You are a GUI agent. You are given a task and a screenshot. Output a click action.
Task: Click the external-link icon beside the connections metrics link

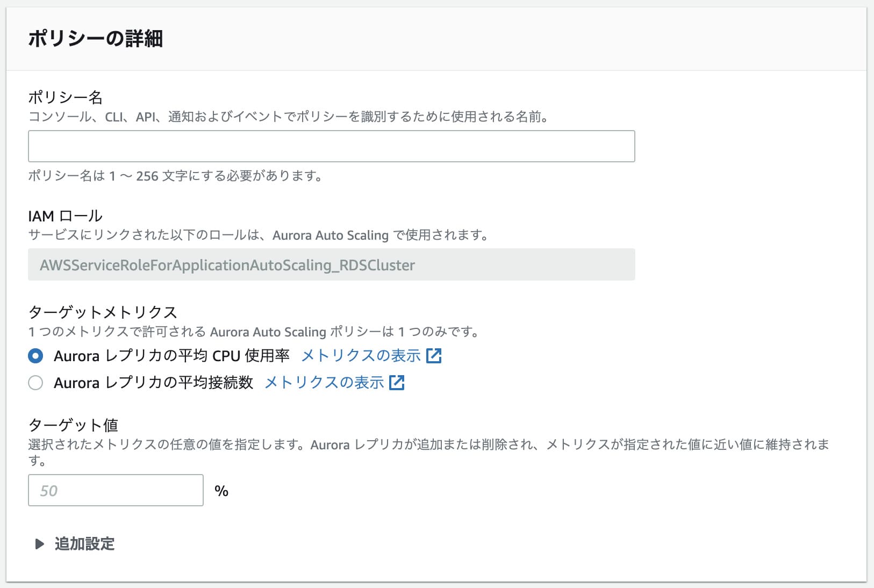pos(397,383)
